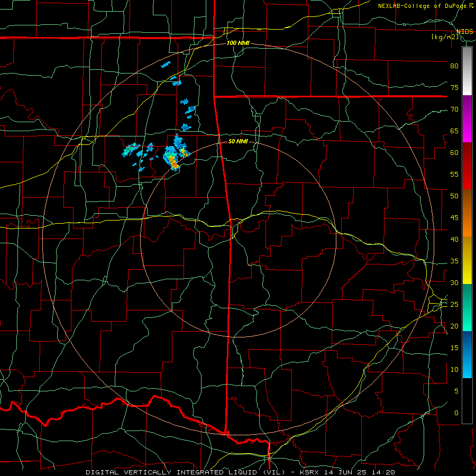
Task: Click the 65 value on the color scale
Action: coord(454,131)
